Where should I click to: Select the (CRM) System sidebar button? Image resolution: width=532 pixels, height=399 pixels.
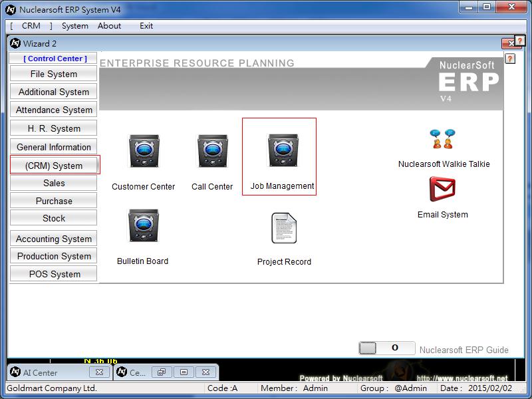[x=55, y=165]
